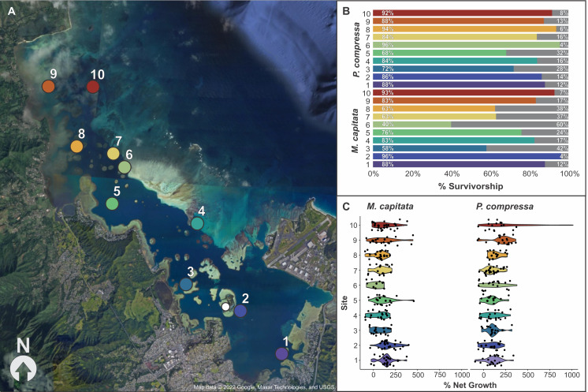Click the P. compressa site 10 bar (92%)
The image size is (588, 392).
pyautogui.click(x=463, y=13)
